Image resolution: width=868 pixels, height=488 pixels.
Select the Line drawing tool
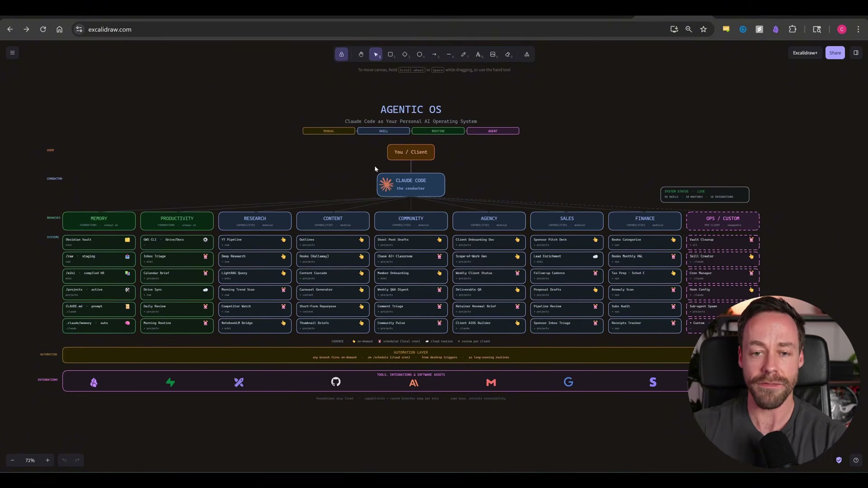tap(449, 54)
